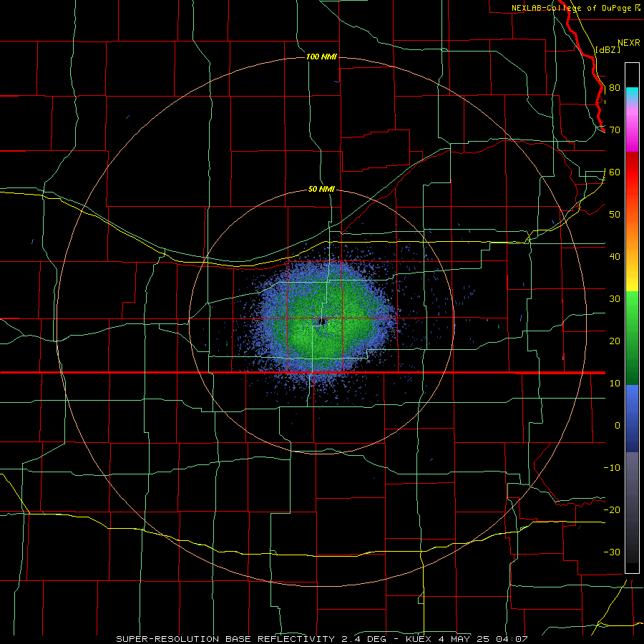This screenshot has height=644, width=644.
Task: Click the "100 NMI" range ring label
Action: [x=321, y=57]
